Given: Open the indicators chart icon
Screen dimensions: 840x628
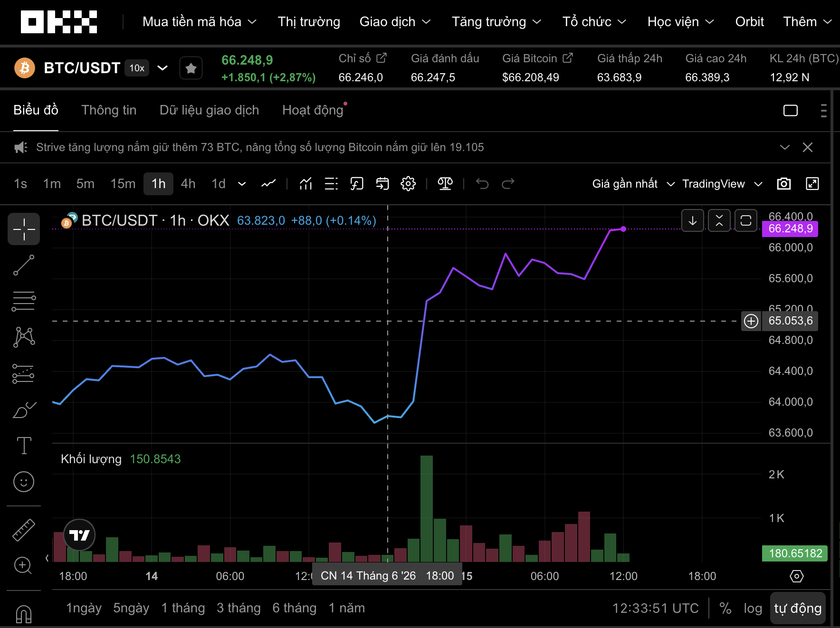Looking at the screenshot, I should coord(305,184).
